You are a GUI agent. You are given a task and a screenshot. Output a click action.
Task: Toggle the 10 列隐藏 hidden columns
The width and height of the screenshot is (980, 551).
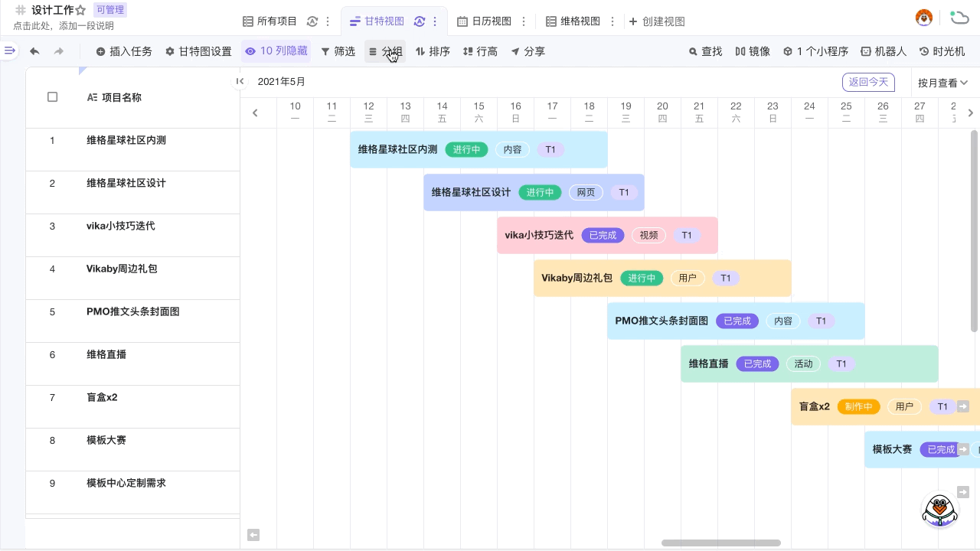point(276,51)
